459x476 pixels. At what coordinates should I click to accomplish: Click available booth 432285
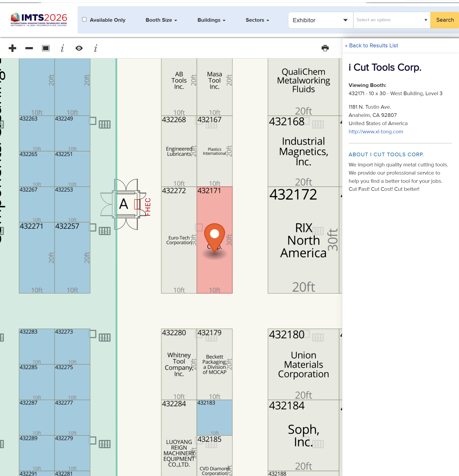click(37, 382)
